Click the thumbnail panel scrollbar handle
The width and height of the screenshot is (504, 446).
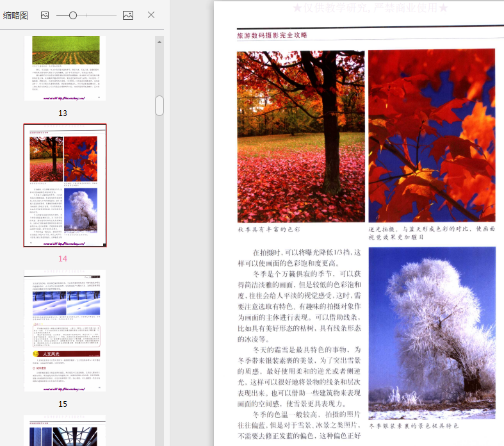tap(159, 106)
